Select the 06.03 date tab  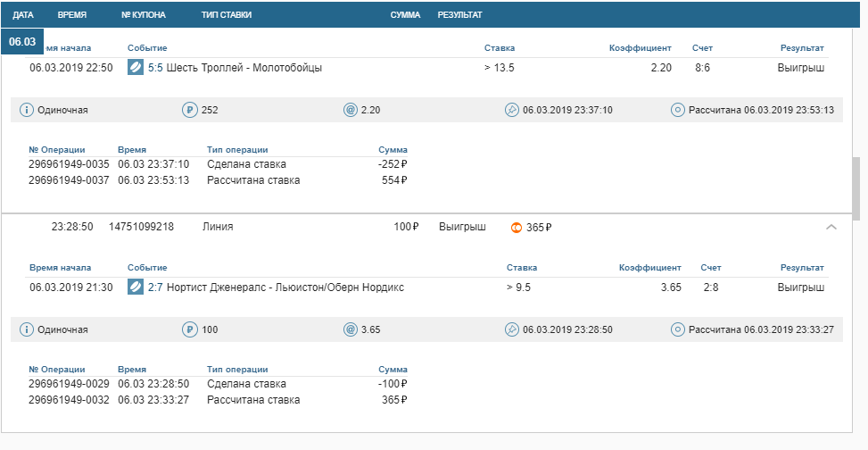23,42
